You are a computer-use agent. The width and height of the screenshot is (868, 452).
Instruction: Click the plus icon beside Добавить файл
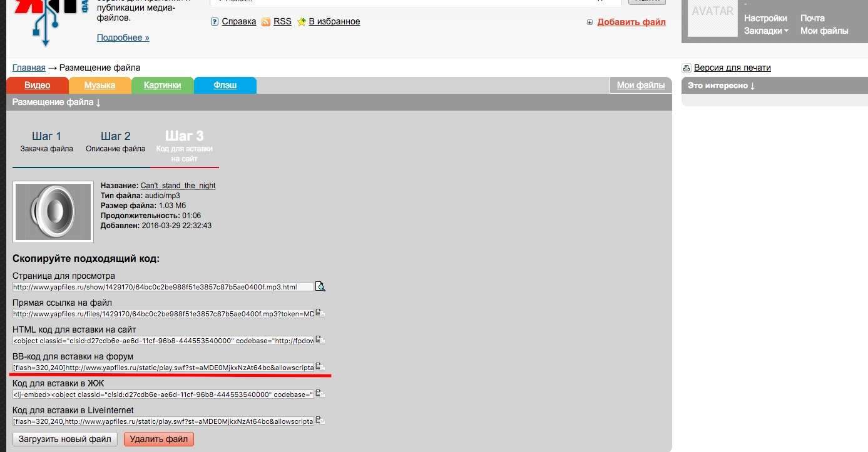(x=590, y=23)
